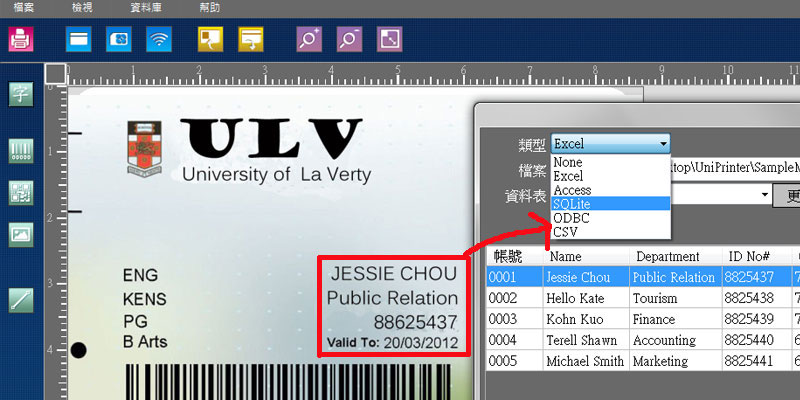The image size is (800, 400).
Task: Click the zoom out magnifier icon
Action: tap(349, 40)
